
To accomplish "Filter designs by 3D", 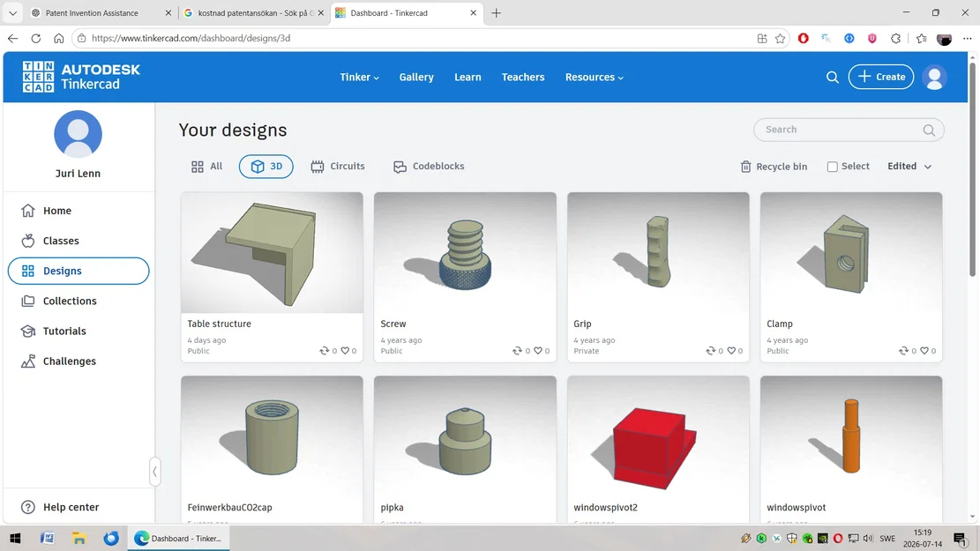I will [x=266, y=166].
